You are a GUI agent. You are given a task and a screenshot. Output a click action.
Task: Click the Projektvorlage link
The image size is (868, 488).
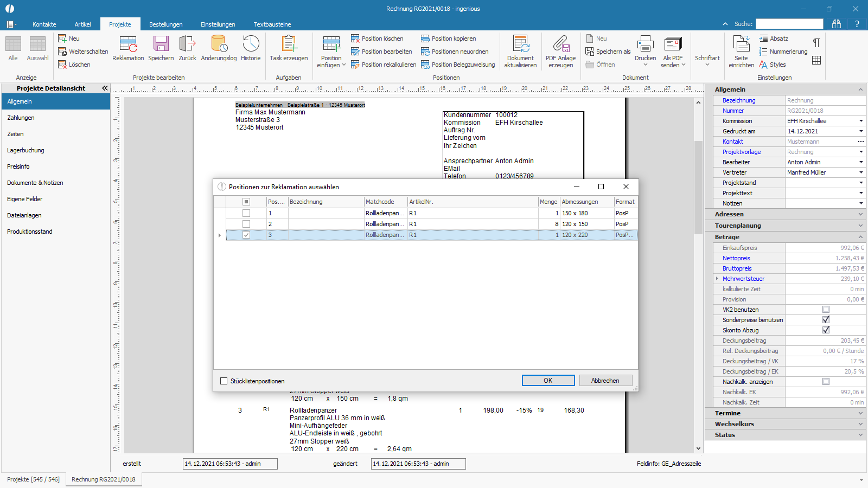coord(742,152)
